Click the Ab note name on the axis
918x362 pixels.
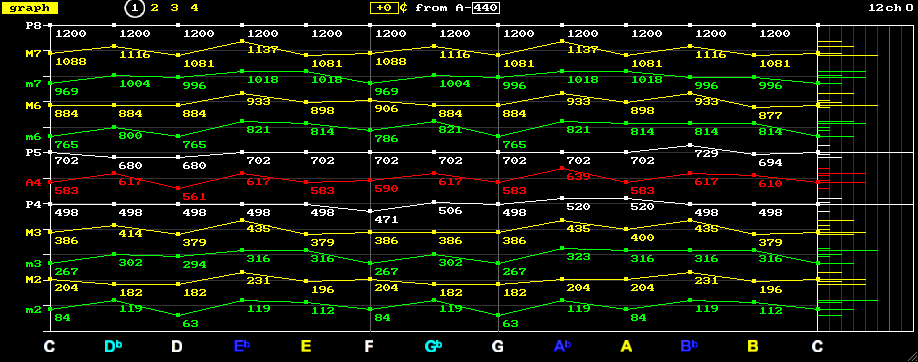562,346
